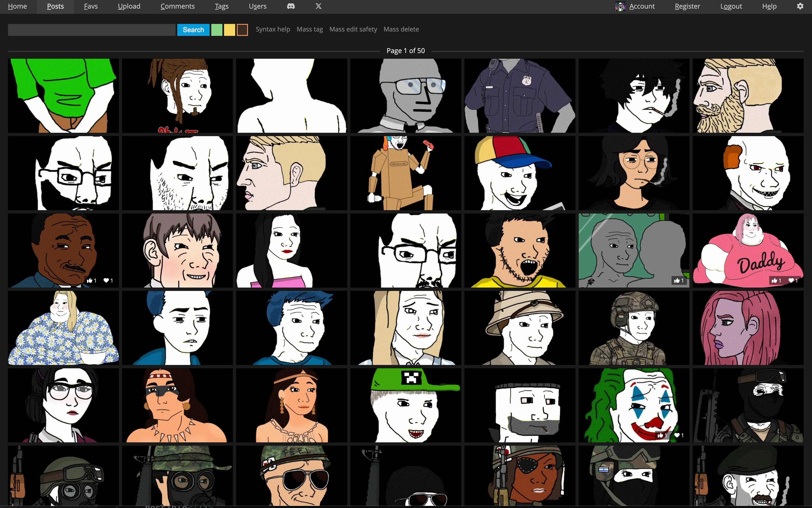This screenshot has height=508, width=812.
Task: Open Favs menu item
Action: pyautogui.click(x=91, y=6)
